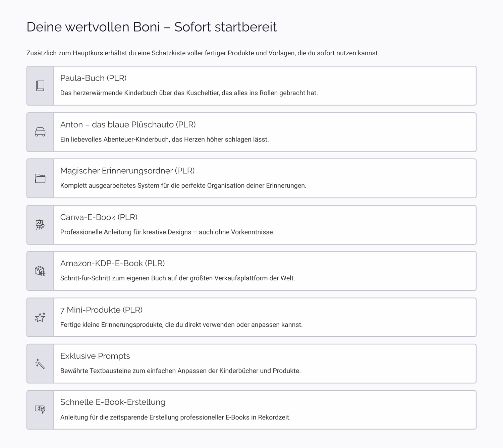Click the easel icon beside Canva-E-Book
The width and height of the screenshot is (503, 448).
[40, 225]
